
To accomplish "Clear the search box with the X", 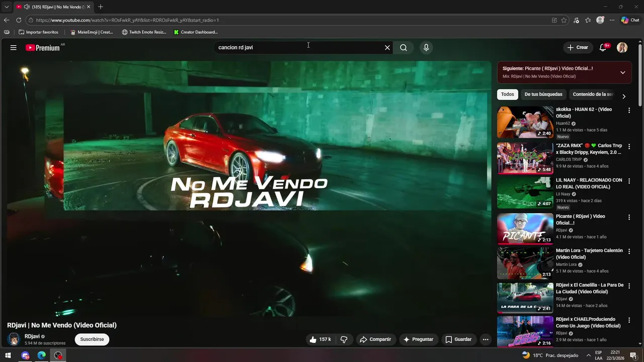I will (387, 48).
